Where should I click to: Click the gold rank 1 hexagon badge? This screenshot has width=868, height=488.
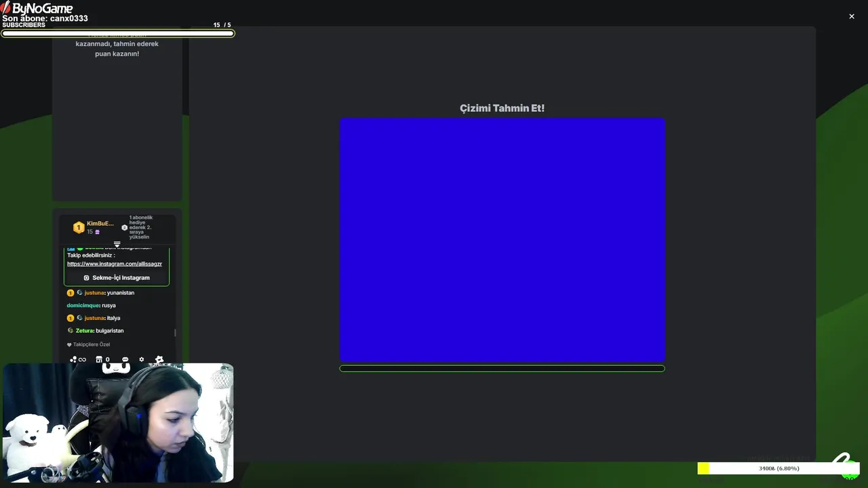[79, 228]
